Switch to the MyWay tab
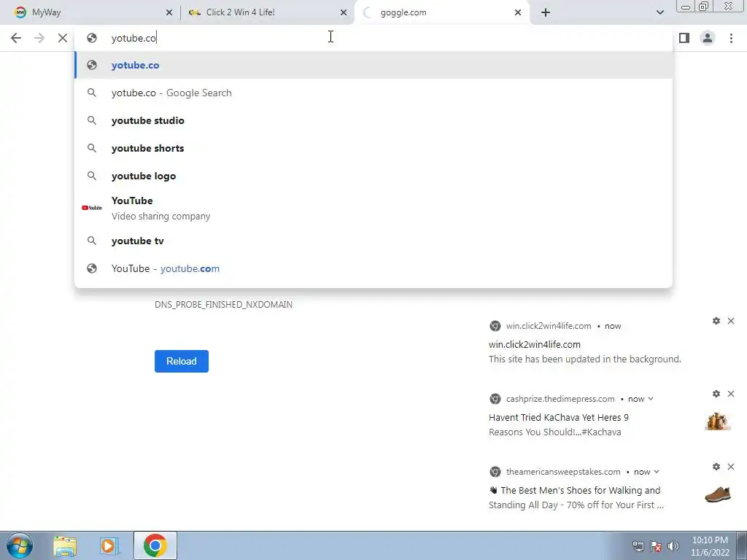 click(x=90, y=12)
